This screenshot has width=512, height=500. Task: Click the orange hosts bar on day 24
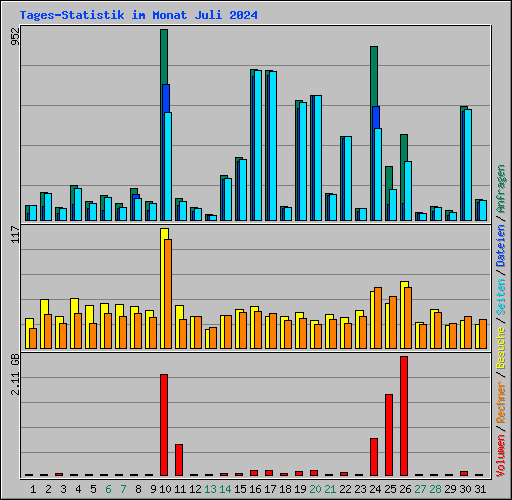(x=378, y=318)
